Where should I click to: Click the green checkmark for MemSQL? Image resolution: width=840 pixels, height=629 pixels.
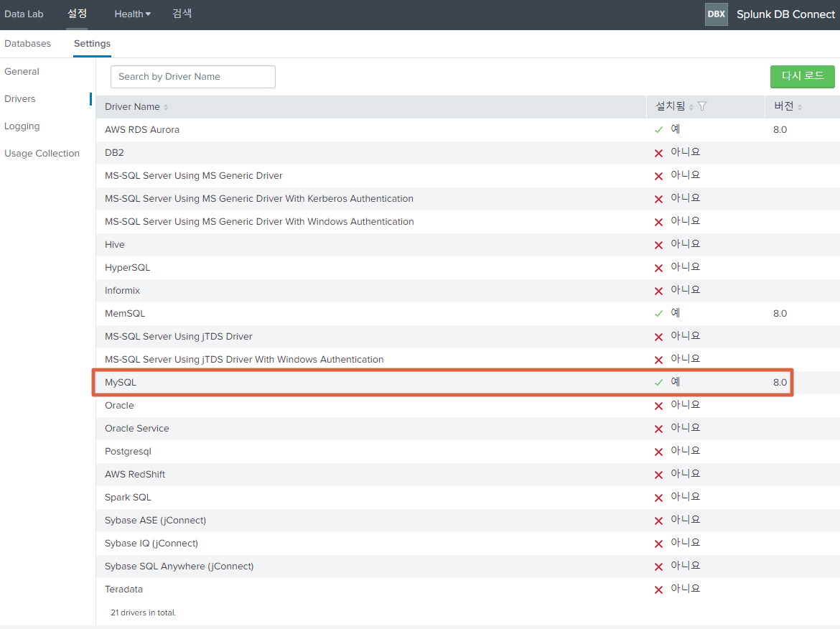(659, 314)
